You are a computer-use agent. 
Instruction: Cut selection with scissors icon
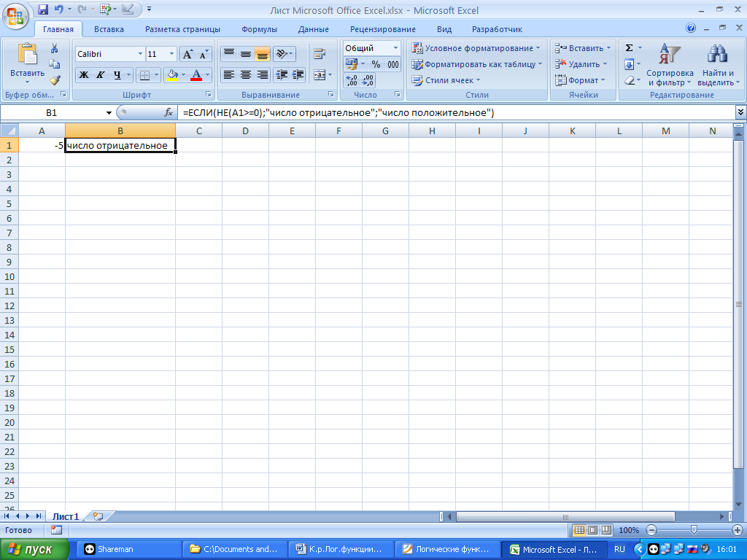pos(54,48)
